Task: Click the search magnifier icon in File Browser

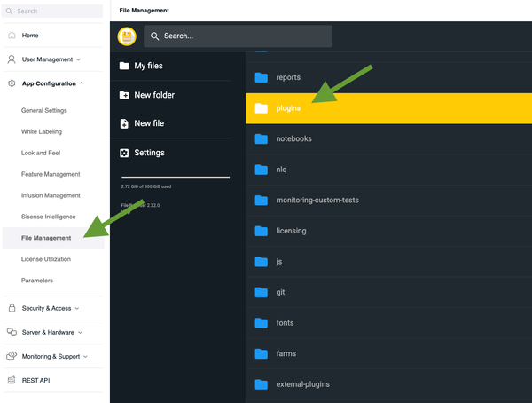Action: click(154, 36)
